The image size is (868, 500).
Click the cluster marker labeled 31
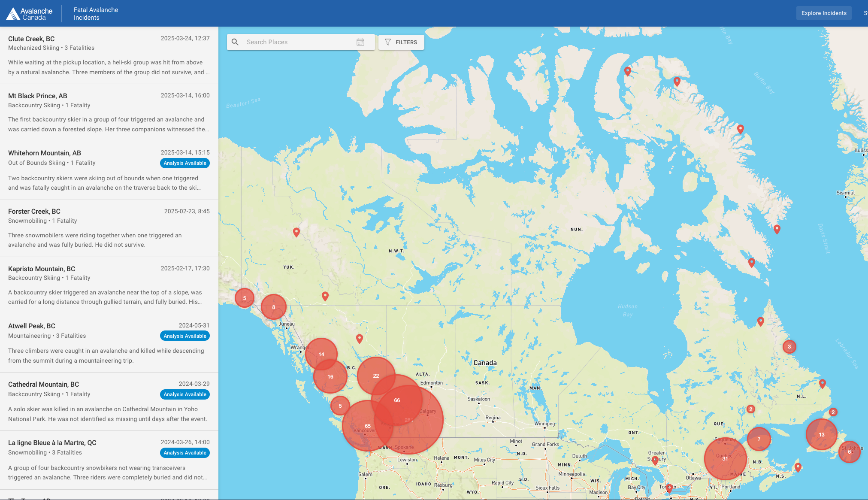point(725,458)
